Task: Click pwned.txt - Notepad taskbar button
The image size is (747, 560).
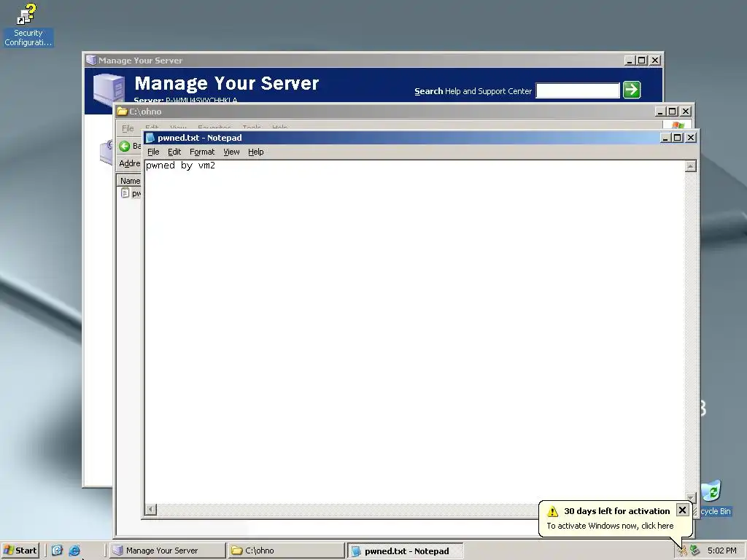Action: coord(406,551)
